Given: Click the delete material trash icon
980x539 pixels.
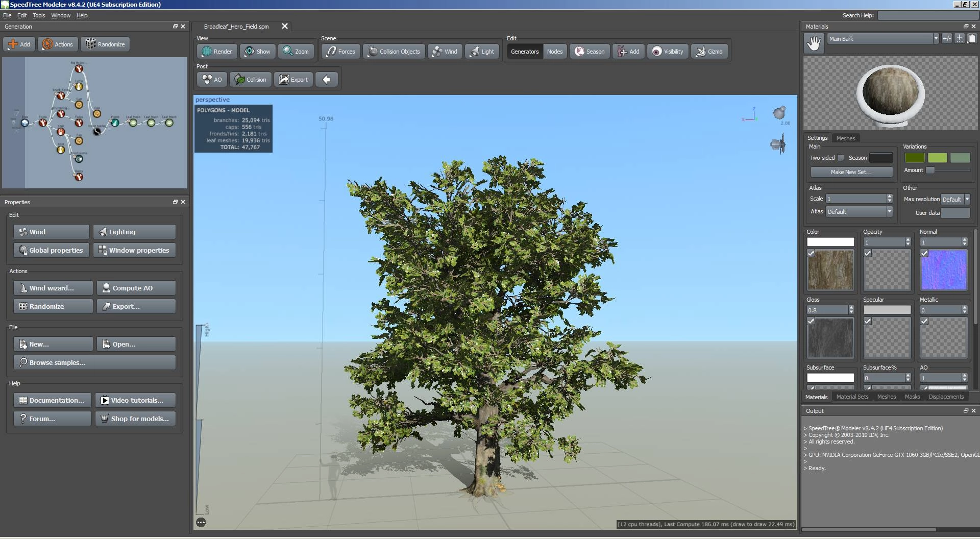Looking at the screenshot, I should (x=972, y=39).
